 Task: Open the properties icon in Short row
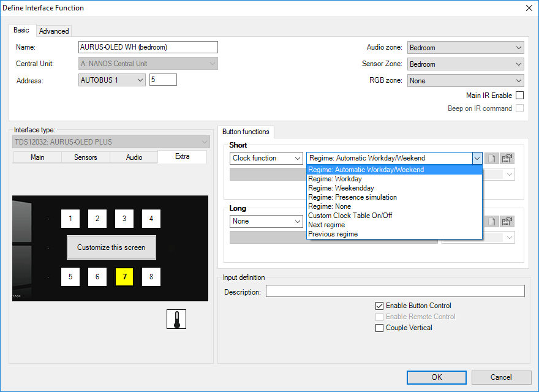[507, 158]
